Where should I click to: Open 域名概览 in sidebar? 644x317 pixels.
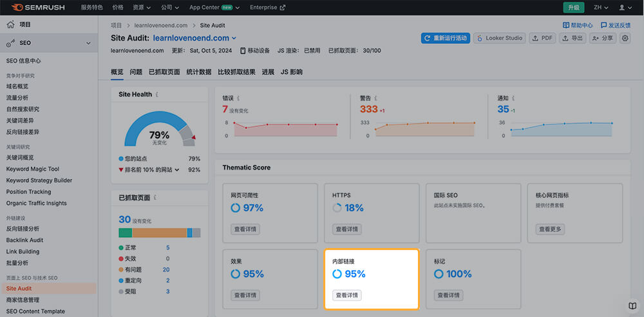(x=17, y=86)
